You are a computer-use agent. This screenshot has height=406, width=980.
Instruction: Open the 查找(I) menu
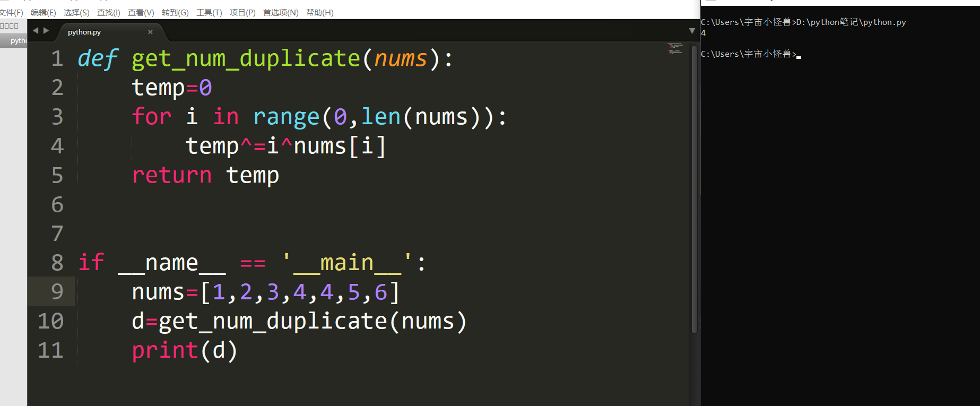[109, 12]
